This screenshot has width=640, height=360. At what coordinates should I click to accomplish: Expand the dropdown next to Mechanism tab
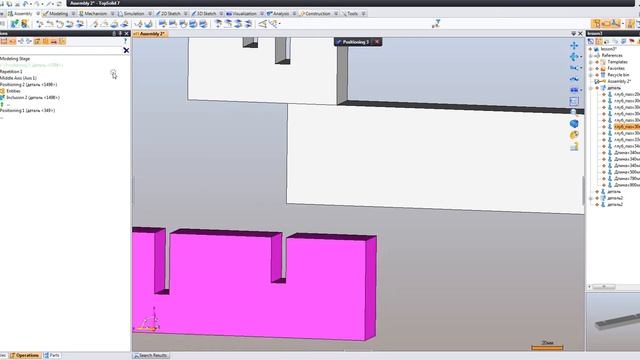pos(112,13)
